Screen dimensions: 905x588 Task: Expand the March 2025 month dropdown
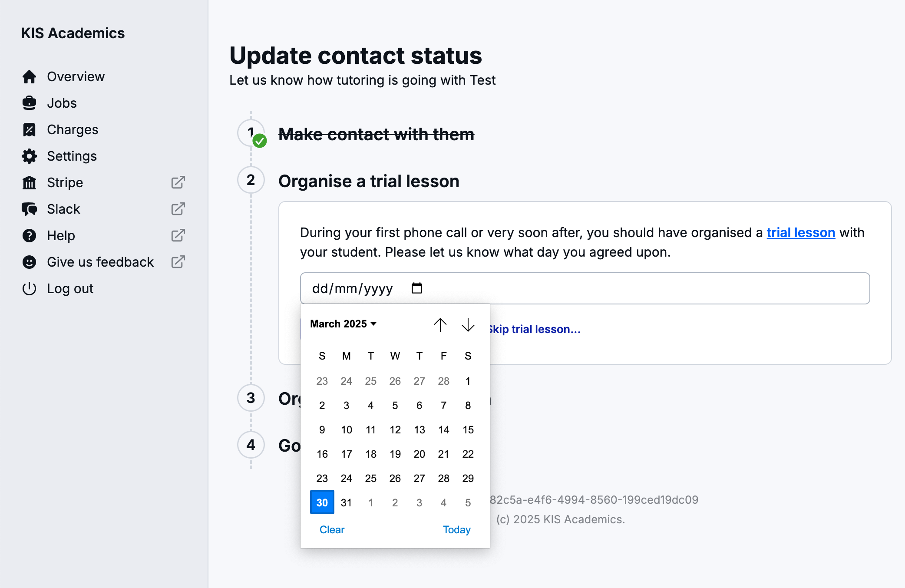coord(343,324)
